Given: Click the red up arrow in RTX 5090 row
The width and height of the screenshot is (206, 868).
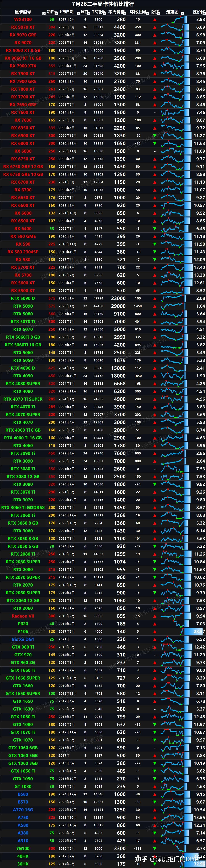Looking at the screenshot, I should pyautogui.click(x=155, y=306).
